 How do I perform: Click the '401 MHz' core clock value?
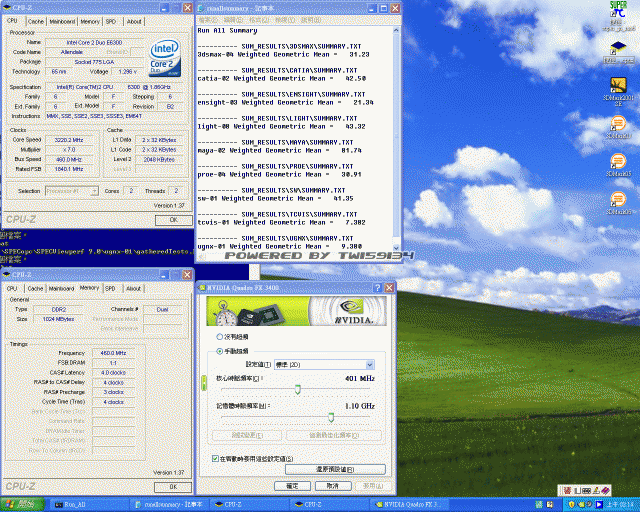360,378
